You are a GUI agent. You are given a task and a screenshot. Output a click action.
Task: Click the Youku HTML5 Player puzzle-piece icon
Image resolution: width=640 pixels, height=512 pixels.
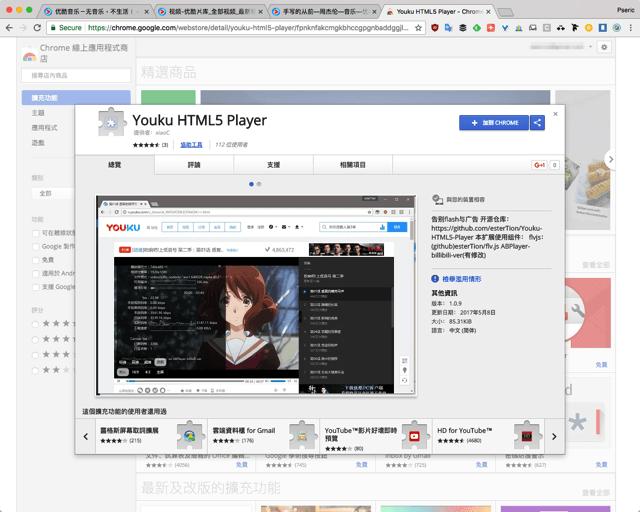point(111,122)
